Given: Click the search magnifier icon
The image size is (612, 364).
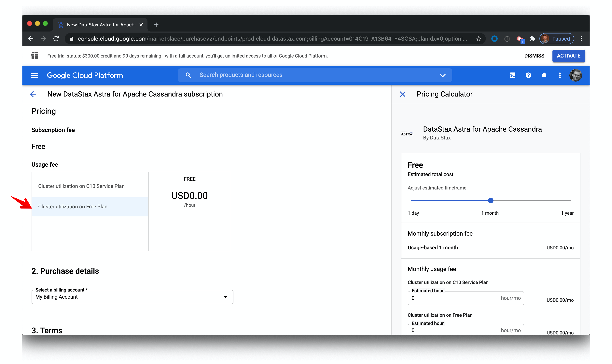Looking at the screenshot, I should [x=188, y=75].
